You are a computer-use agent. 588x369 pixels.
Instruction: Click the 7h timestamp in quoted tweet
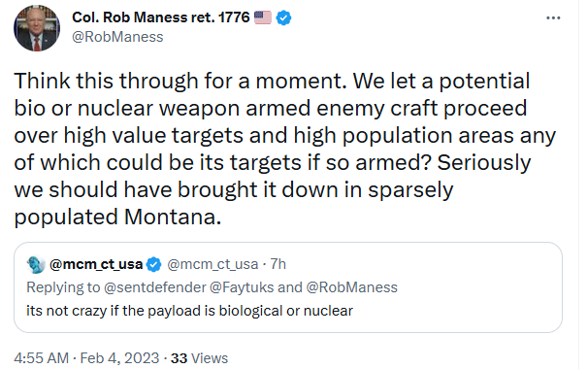click(x=278, y=264)
